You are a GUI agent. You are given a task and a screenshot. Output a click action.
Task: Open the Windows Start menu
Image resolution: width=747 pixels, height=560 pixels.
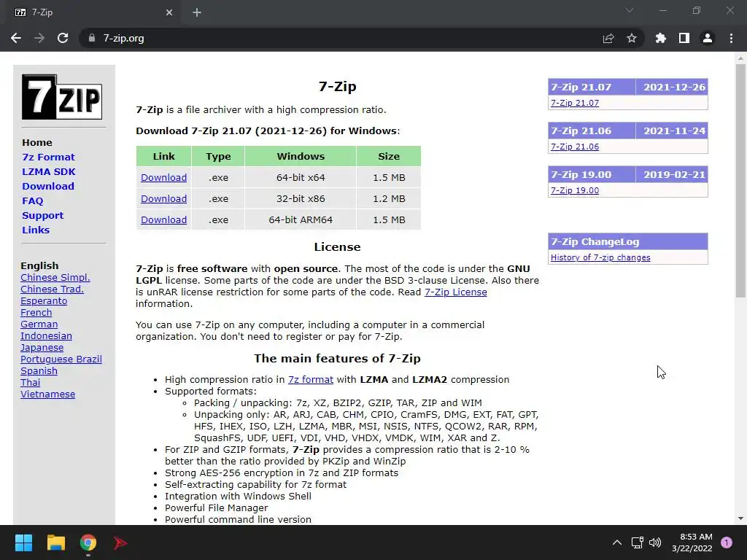23,542
